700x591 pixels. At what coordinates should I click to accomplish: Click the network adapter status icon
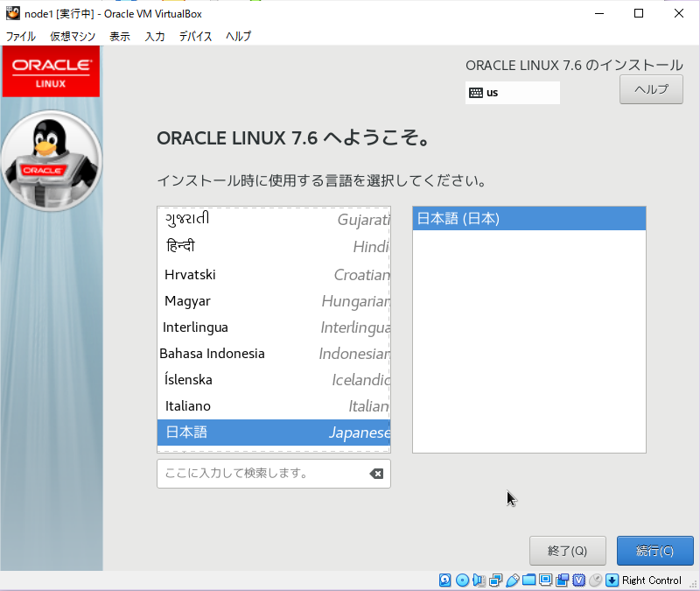[x=495, y=580]
